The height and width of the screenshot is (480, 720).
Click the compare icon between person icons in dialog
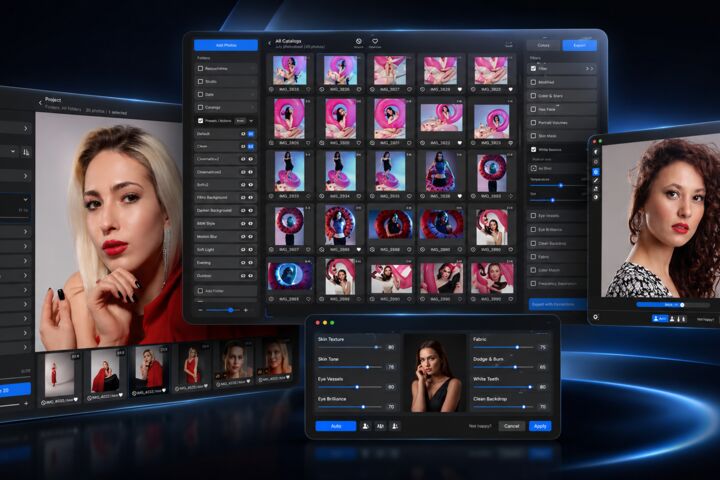point(380,426)
